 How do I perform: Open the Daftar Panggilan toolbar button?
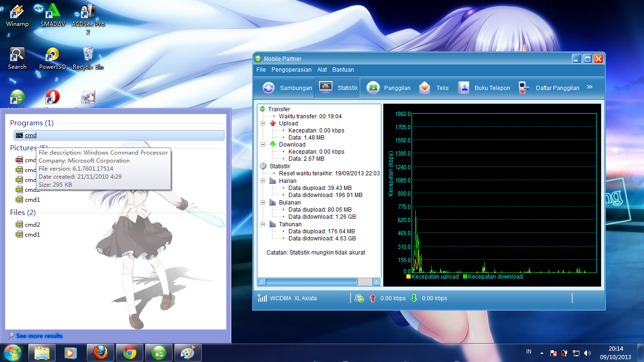click(549, 88)
